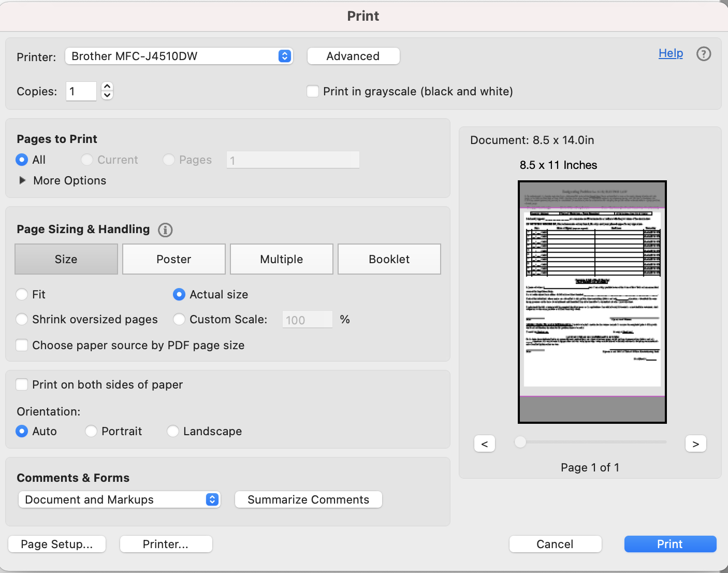This screenshot has width=728, height=573.
Task: Switch to the Booklet tab
Action: pos(389,259)
